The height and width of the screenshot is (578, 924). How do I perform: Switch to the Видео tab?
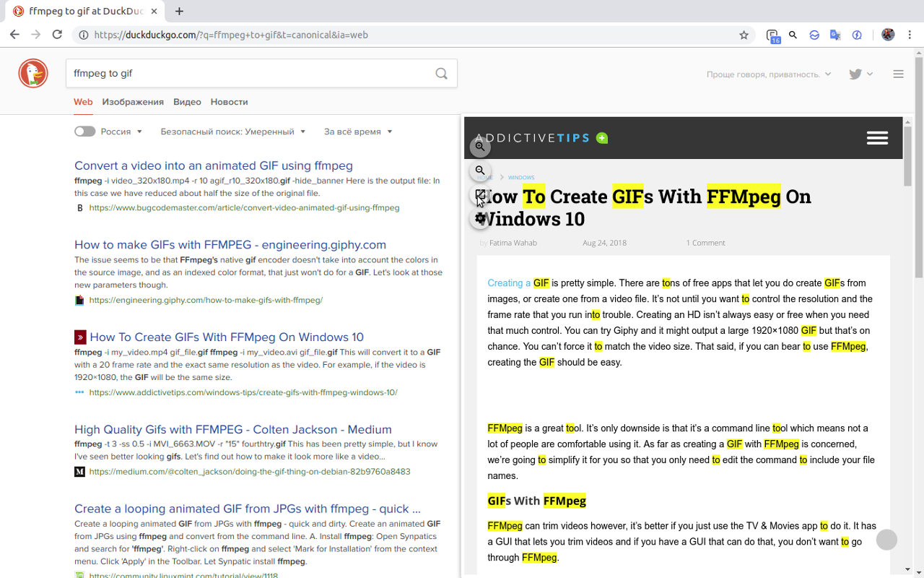(187, 102)
